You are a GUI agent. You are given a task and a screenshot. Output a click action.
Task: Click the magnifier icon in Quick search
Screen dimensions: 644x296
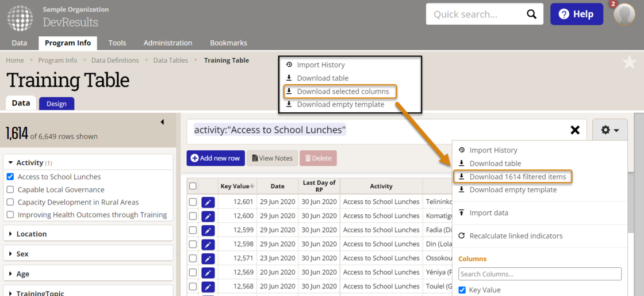pos(531,14)
